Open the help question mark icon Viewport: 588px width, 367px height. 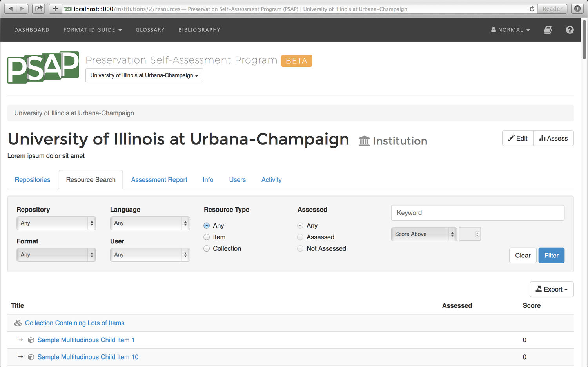coord(570,30)
